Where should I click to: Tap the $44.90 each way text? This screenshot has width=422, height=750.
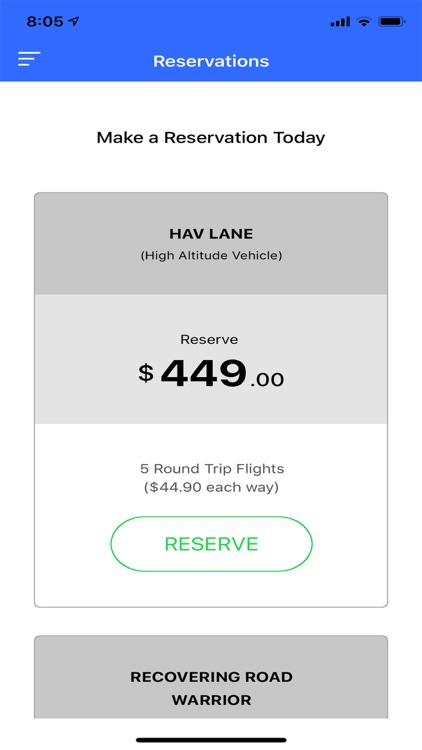(211, 488)
